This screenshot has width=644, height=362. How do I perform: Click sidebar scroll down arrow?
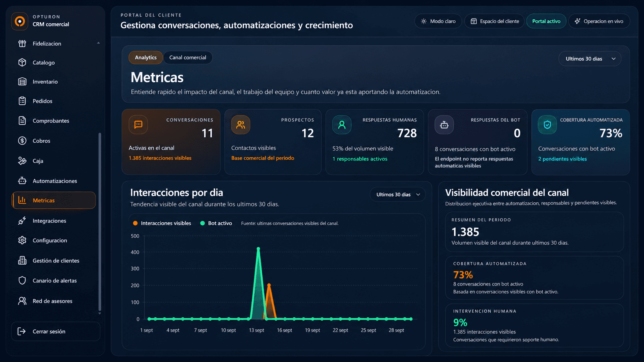pyautogui.click(x=100, y=314)
